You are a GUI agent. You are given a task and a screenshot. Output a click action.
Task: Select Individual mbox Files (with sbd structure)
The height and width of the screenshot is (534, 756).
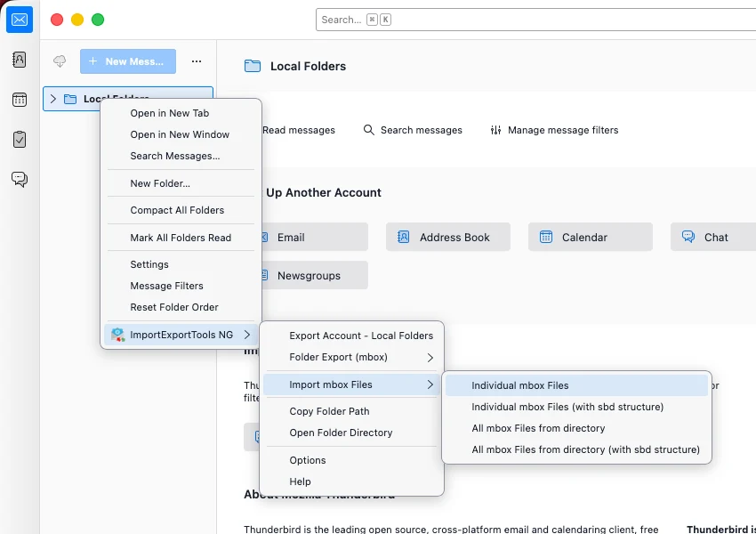576,407
